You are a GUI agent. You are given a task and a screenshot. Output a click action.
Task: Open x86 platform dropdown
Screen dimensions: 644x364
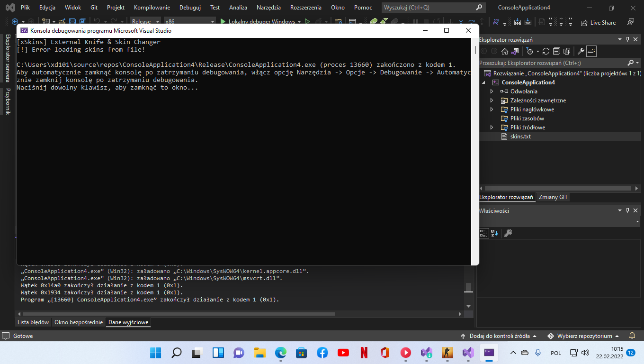coord(189,22)
